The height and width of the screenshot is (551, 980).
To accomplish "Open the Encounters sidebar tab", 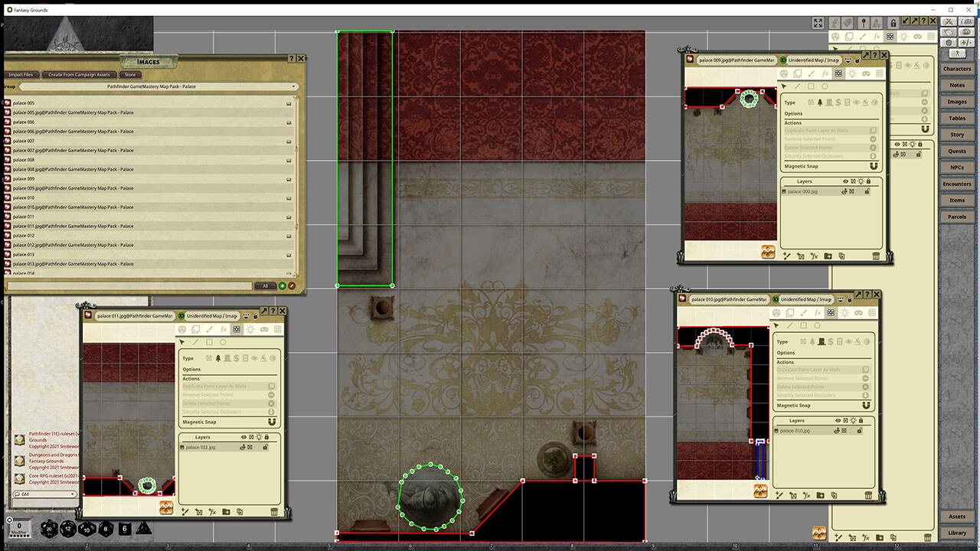I will [x=956, y=184].
